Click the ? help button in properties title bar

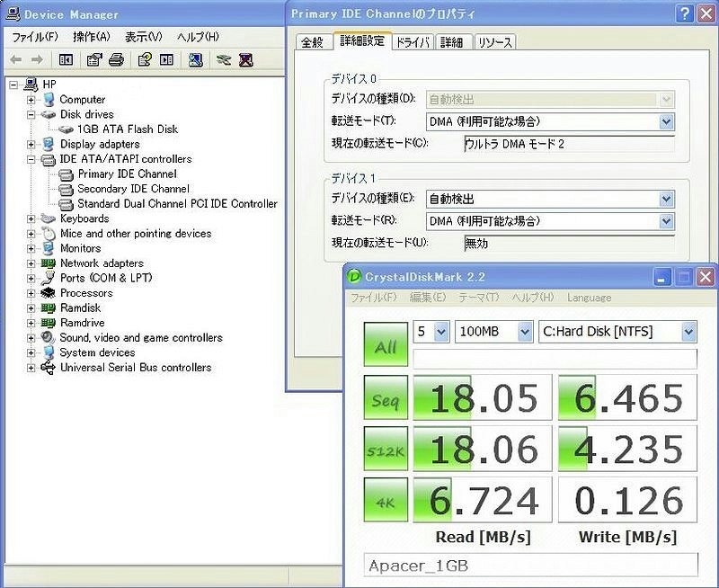click(684, 13)
